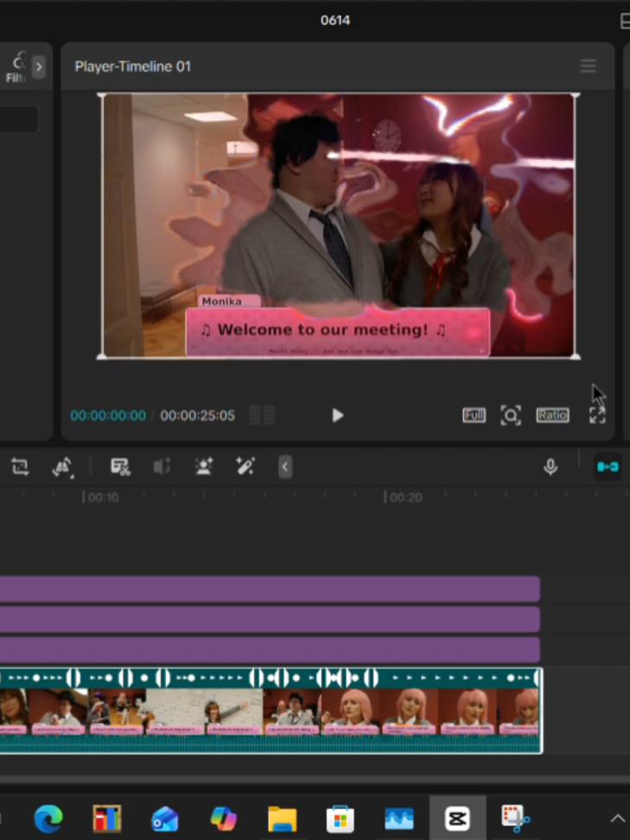Launch Copilot from the taskbar
This screenshot has height=840, width=630.
point(223,818)
